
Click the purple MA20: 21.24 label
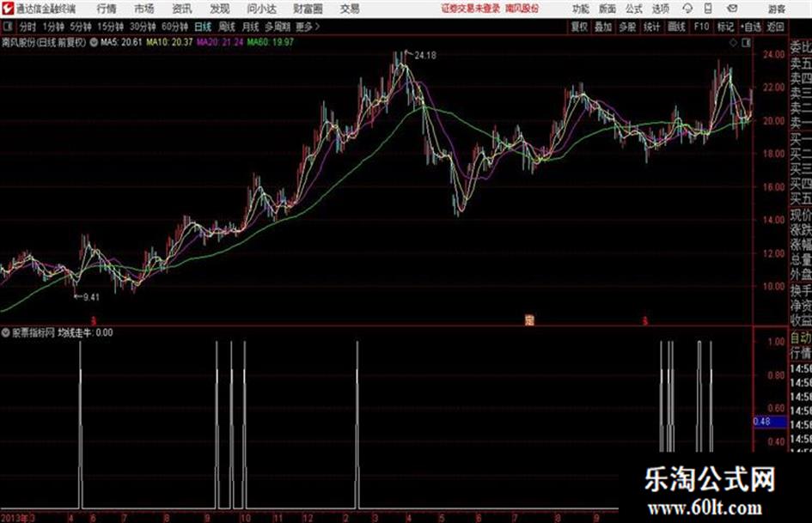tap(220, 42)
